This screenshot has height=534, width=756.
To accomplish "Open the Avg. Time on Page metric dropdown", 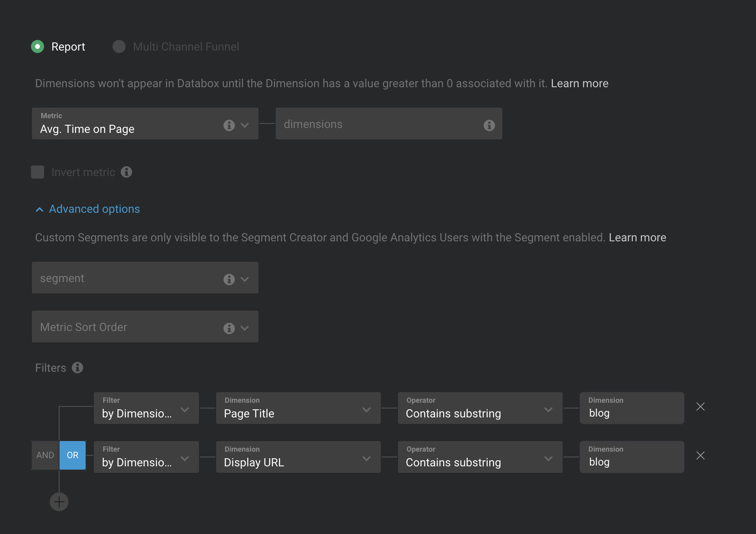I will [244, 125].
